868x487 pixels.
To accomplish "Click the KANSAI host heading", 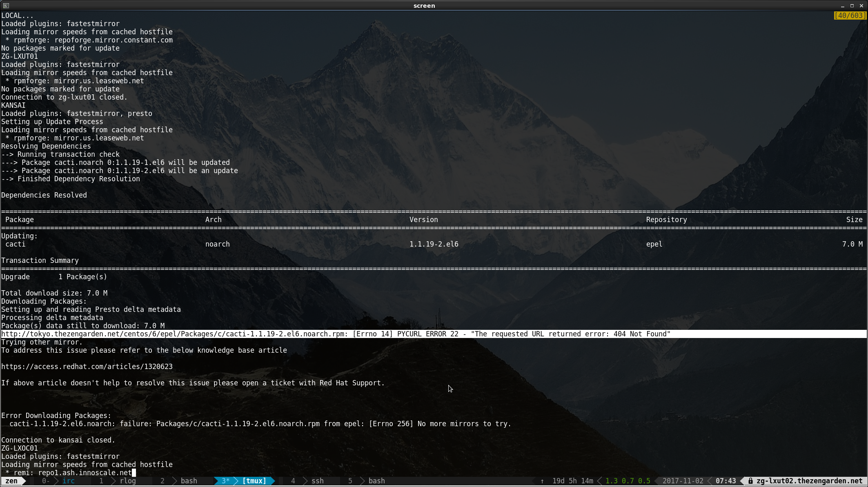I will coord(13,105).
